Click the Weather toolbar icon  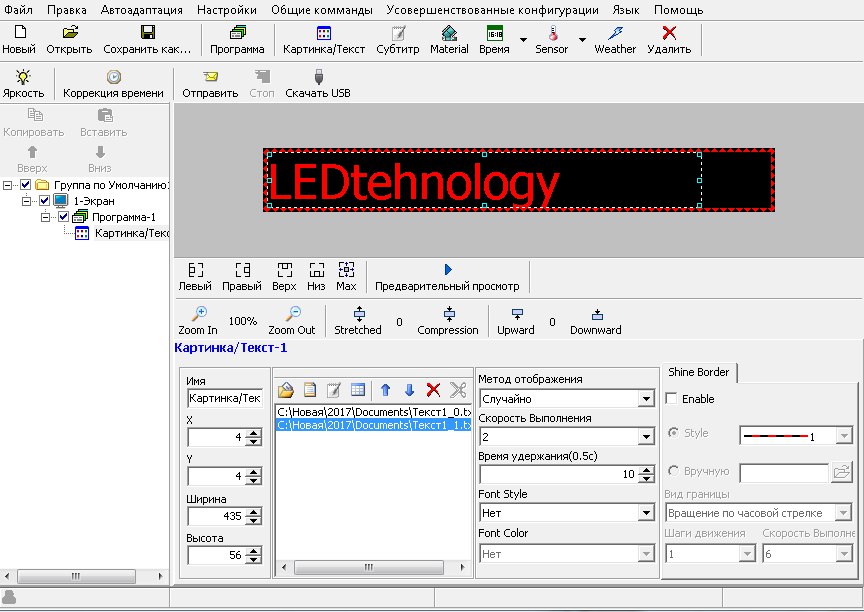(615, 34)
